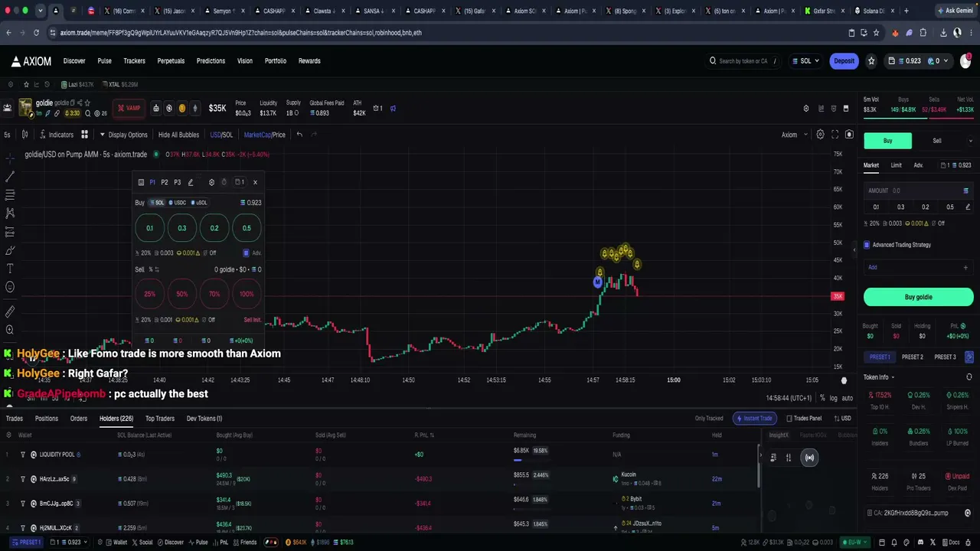Click the Axiom logo
The width and height of the screenshot is (980, 551).
31,61
